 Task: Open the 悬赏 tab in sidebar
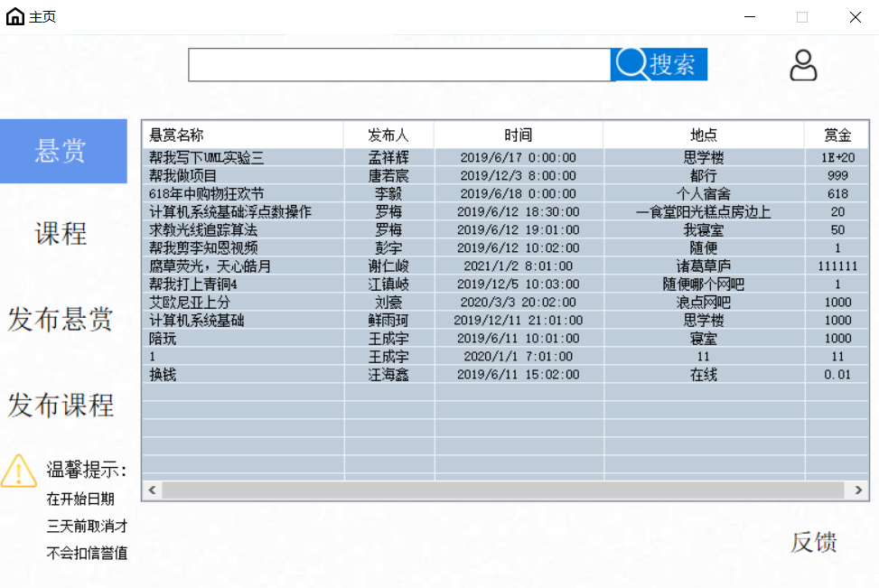coord(63,151)
